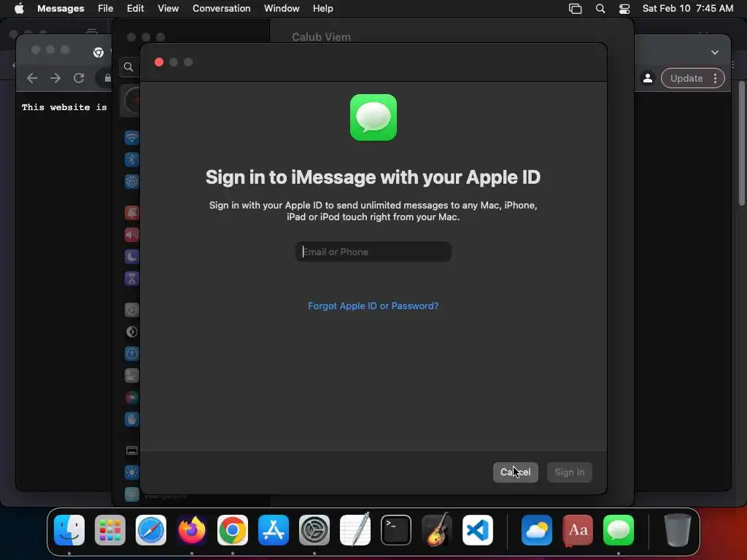Click the Chrome page vertical scrollbar
The image size is (747, 560).
742,143
